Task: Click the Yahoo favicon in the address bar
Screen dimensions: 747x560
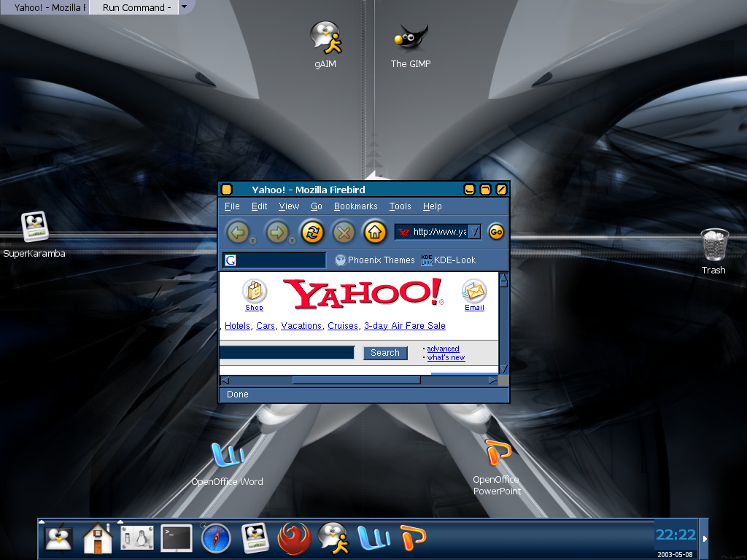Action: (x=403, y=232)
